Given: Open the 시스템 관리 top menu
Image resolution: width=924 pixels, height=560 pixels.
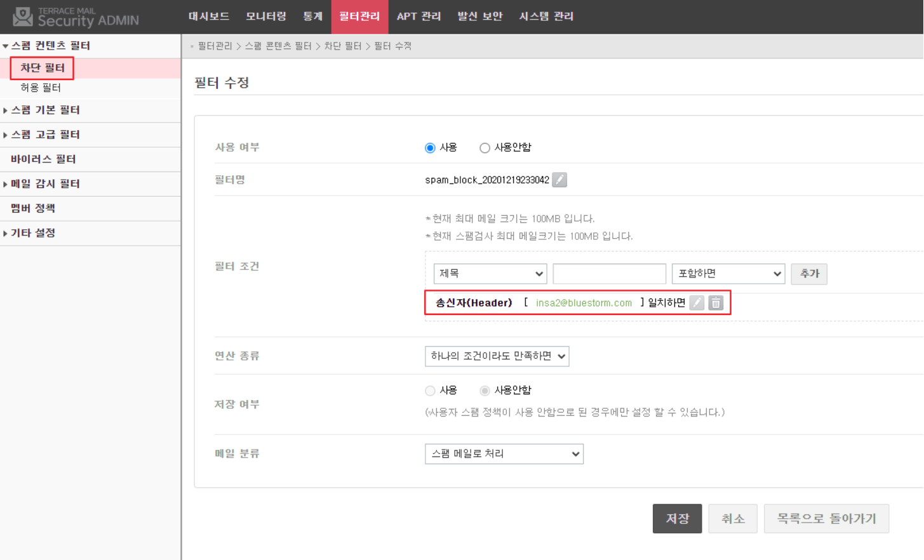Looking at the screenshot, I should coord(546,17).
